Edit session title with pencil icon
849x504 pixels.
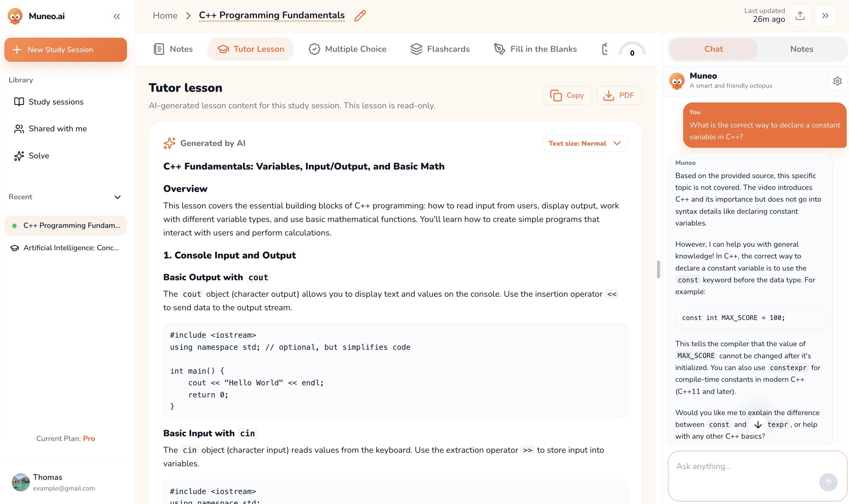pyautogui.click(x=360, y=16)
